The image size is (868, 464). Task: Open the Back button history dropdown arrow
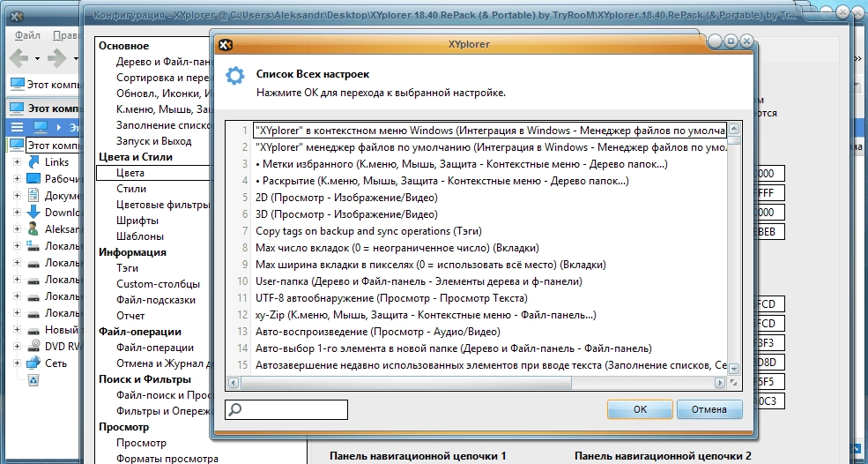point(37,58)
